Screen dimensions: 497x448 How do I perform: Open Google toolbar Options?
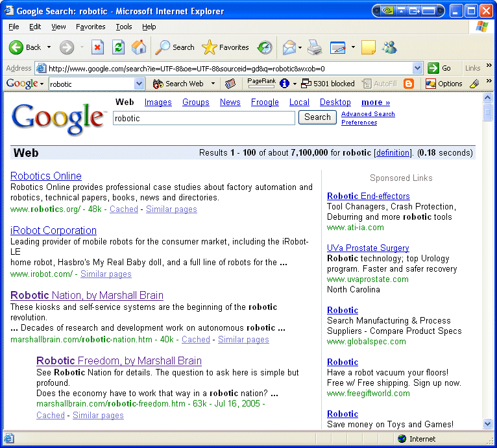click(444, 84)
